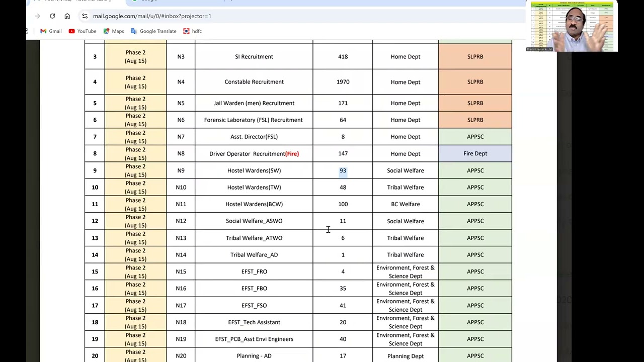Click 'Social Welfare_ASWO' text
Image resolution: width=644 pixels, height=362 pixels.
(254, 221)
